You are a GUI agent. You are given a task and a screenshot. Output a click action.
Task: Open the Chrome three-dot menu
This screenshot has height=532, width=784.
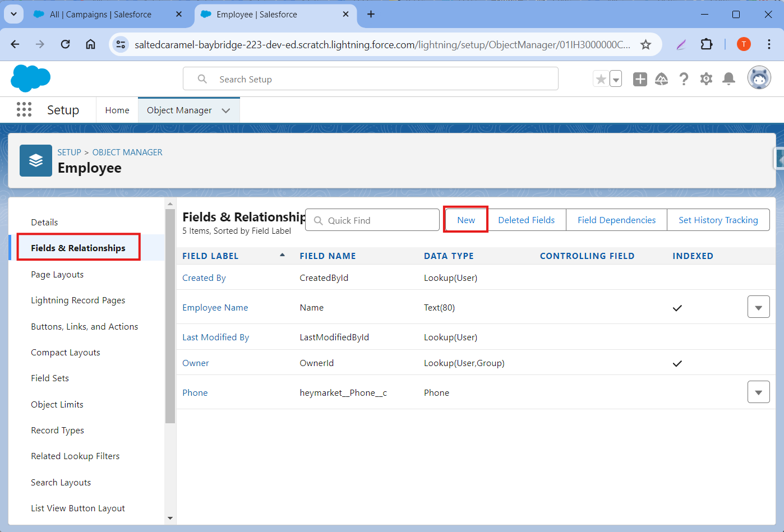769,44
